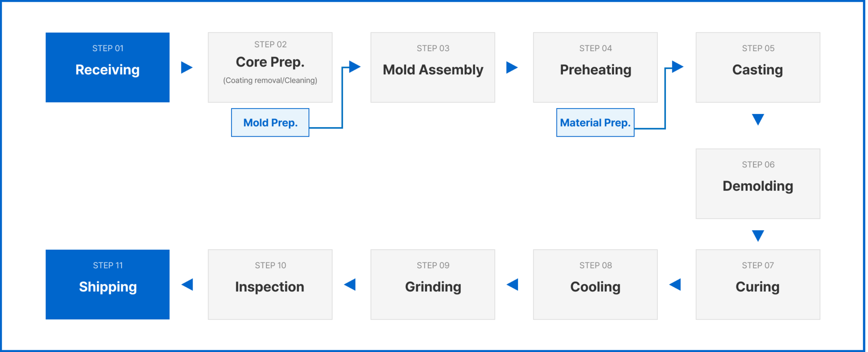The image size is (868, 352).
Task: Select the Grinding step 09 box
Action: (x=433, y=285)
